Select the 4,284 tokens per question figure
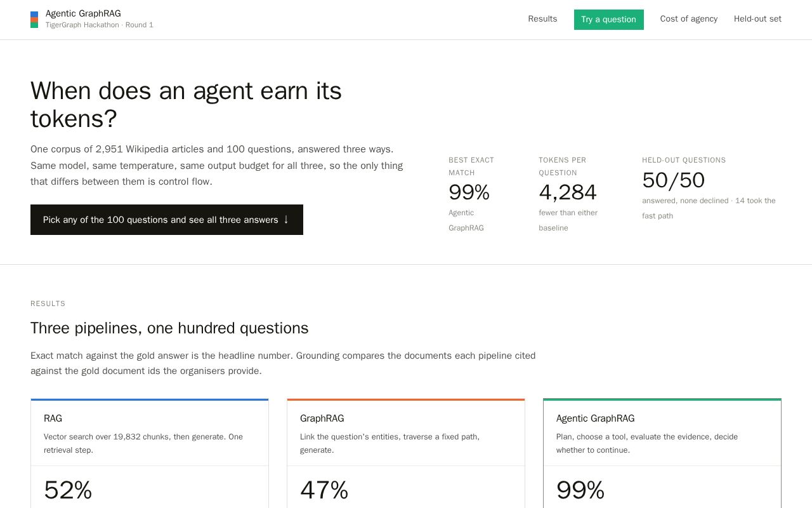 click(x=568, y=192)
